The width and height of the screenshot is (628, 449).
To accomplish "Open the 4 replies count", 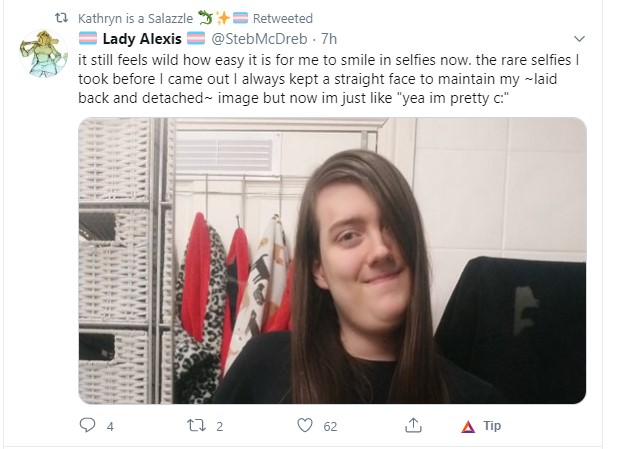I will [x=110, y=427].
